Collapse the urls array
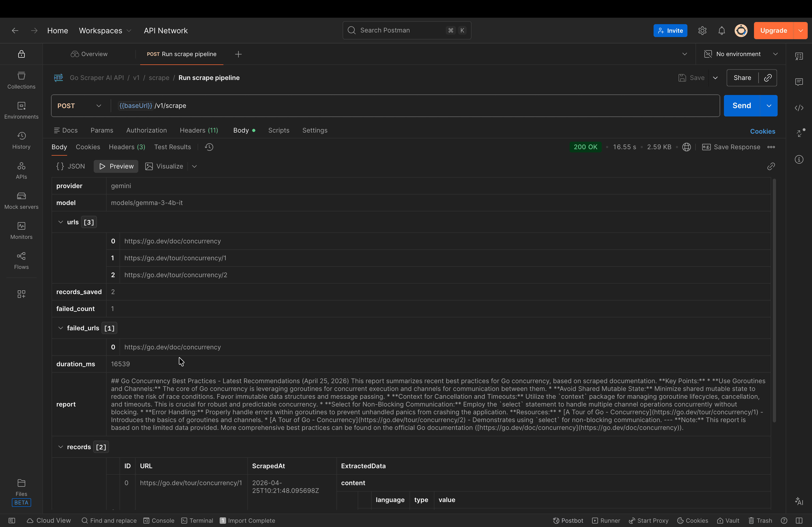This screenshot has width=812, height=527. coord(60,222)
